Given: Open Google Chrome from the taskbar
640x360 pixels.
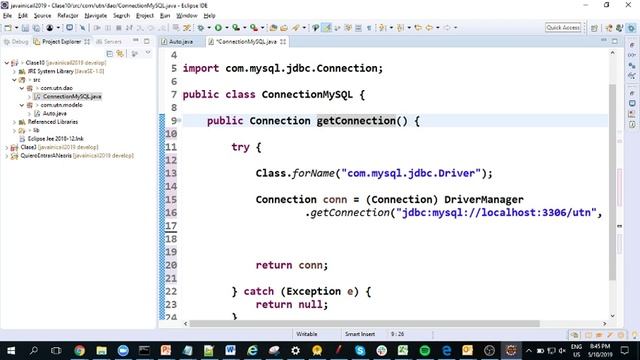Looking at the screenshot, I should click(x=80, y=350).
